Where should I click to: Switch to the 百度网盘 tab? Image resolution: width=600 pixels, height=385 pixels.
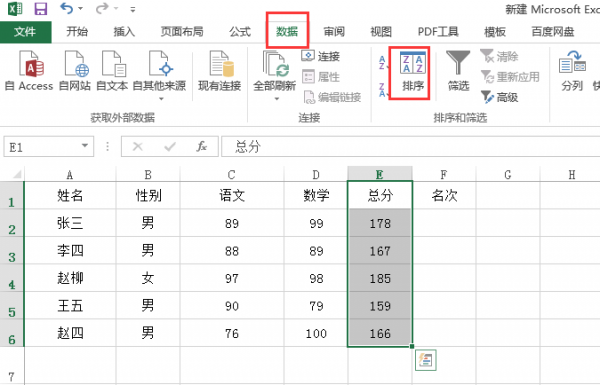point(553,32)
